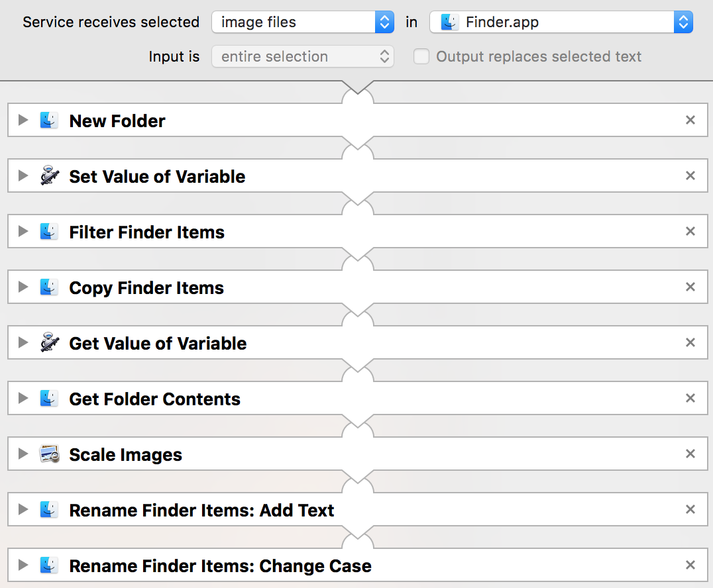This screenshot has height=588, width=713.
Task: Expand the New Folder action
Action: click(23, 120)
